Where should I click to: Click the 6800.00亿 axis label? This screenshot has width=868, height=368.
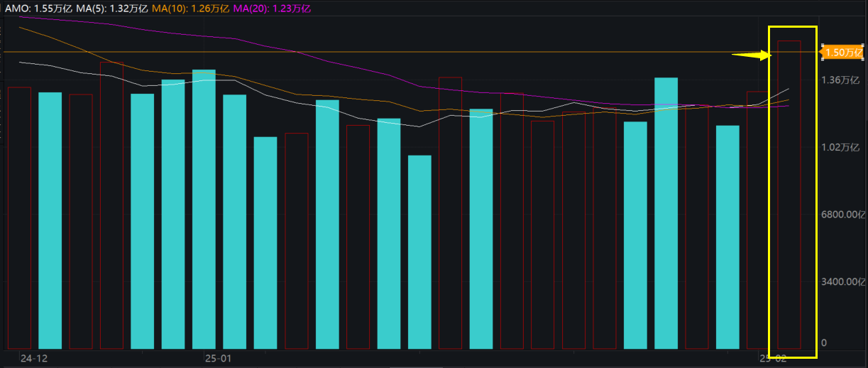click(x=844, y=215)
